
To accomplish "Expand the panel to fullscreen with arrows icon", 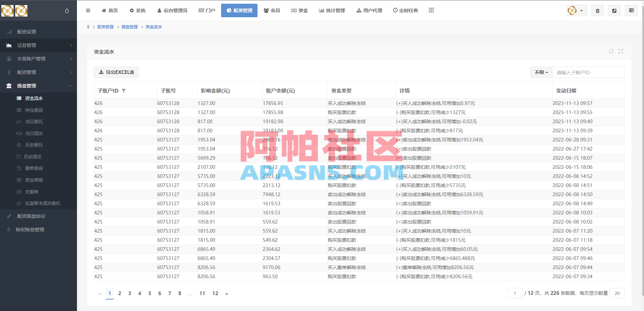I will tap(621, 51).
